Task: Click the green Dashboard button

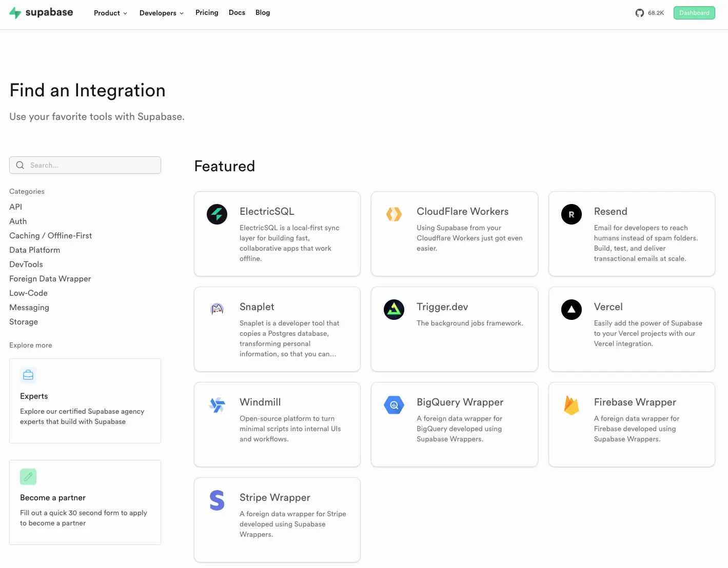Action: (694, 13)
